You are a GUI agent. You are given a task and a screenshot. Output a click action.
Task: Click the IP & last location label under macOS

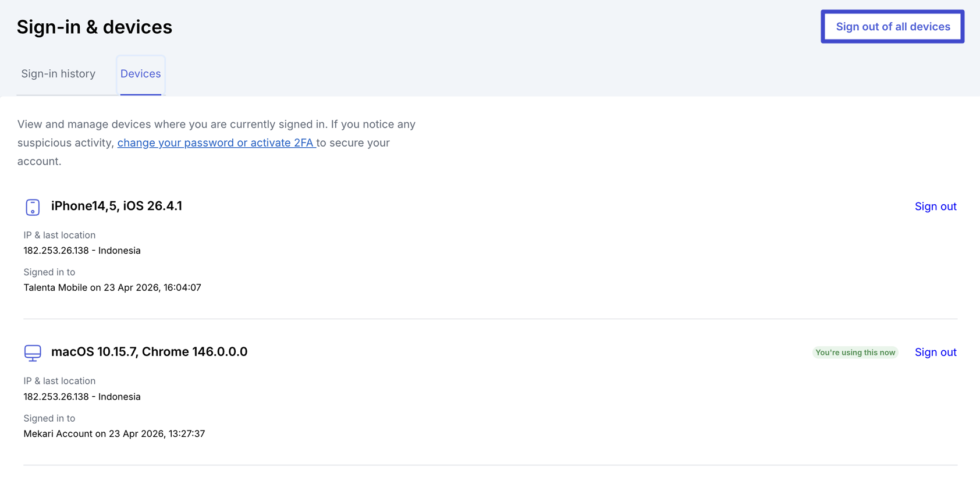pyautogui.click(x=59, y=381)
